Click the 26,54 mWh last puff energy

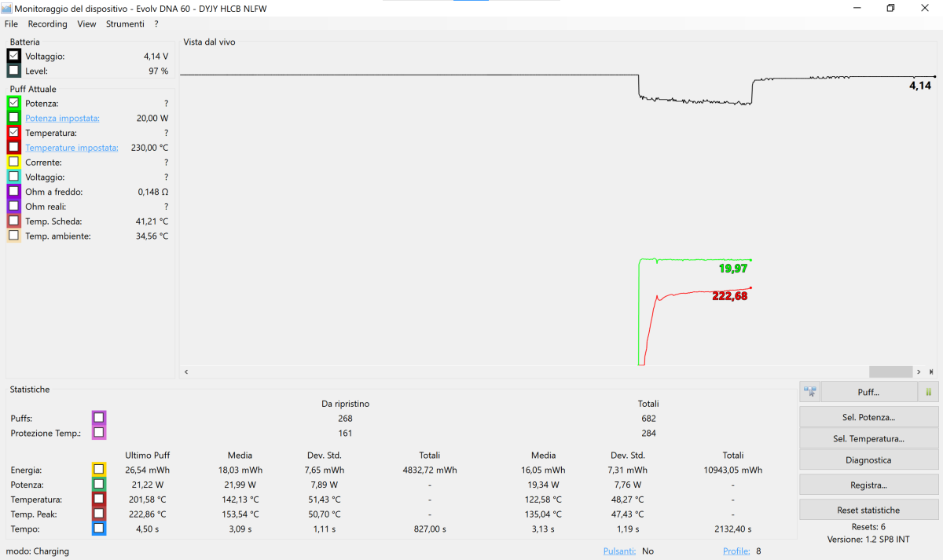(x=147, y=470)
